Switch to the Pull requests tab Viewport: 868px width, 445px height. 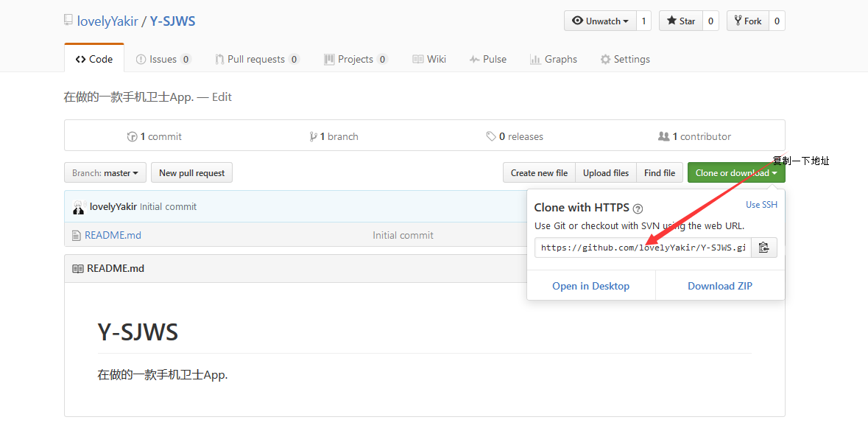coord(258,59)
